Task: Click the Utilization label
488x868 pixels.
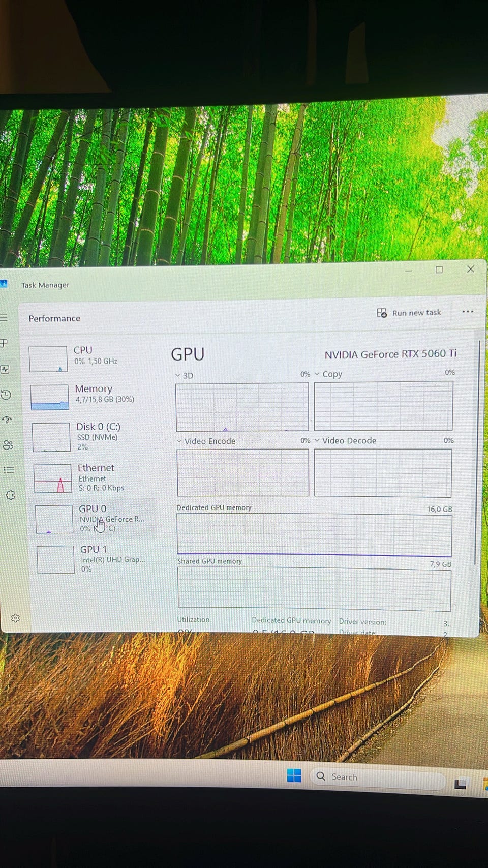Action: pos(193,619)
